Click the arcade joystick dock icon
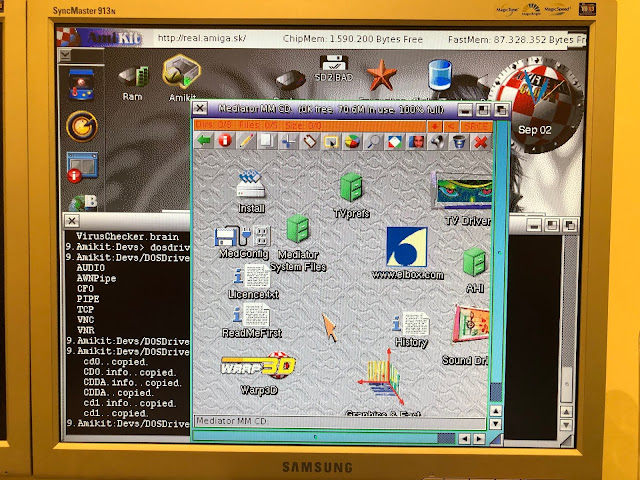Screen dimensions: 640x480 click(82, 85)
